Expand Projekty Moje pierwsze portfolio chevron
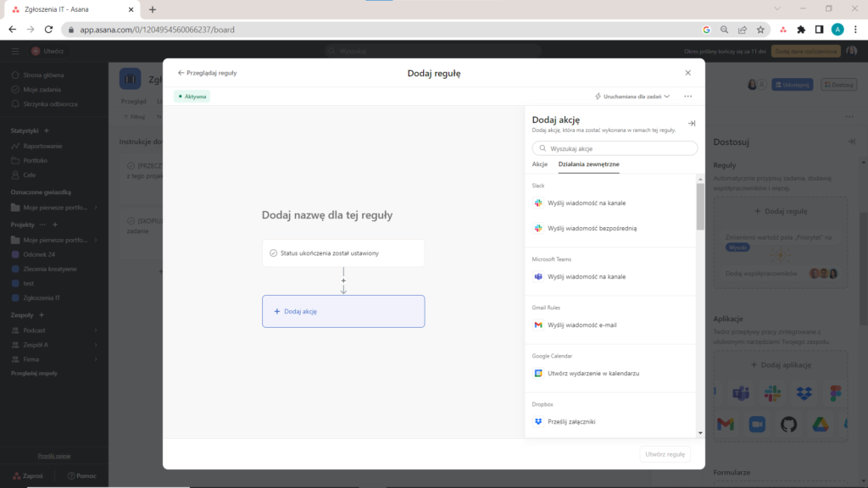This screenshot has height=488, width=868. (96, 240)
